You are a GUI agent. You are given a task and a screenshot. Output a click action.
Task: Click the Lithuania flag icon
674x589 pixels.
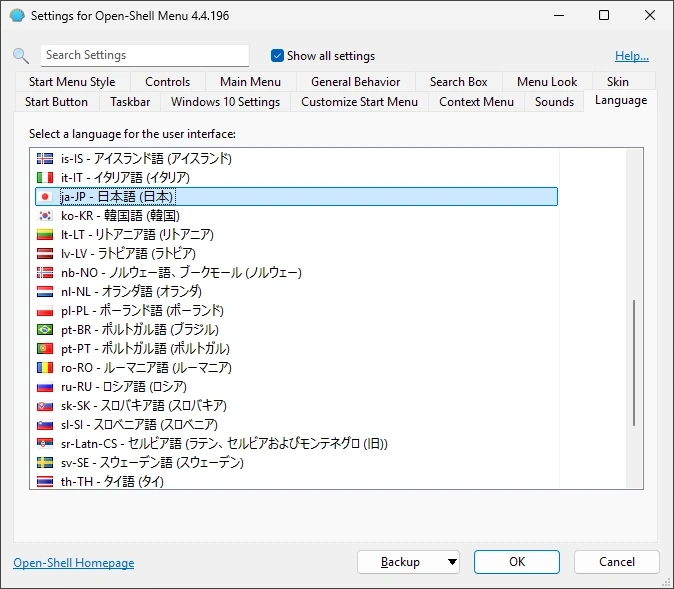pyautogui.click(x=45, y=234)
